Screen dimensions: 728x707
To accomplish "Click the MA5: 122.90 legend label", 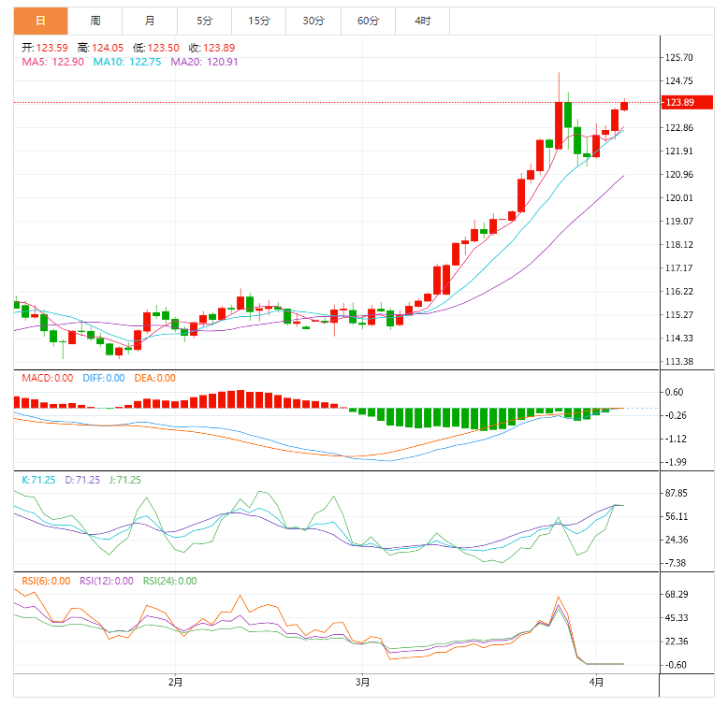I will coord(53,62).
